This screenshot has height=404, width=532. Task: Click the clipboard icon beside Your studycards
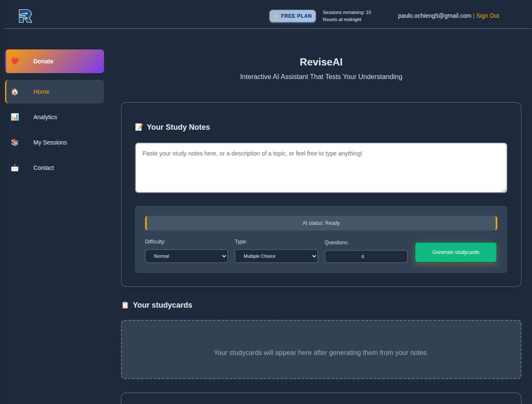click(125, 305)
